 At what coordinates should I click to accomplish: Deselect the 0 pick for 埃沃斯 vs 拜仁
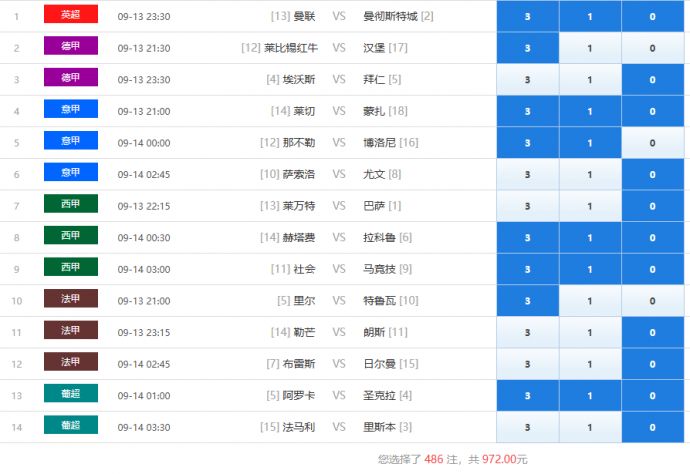[x=653, y=80]
